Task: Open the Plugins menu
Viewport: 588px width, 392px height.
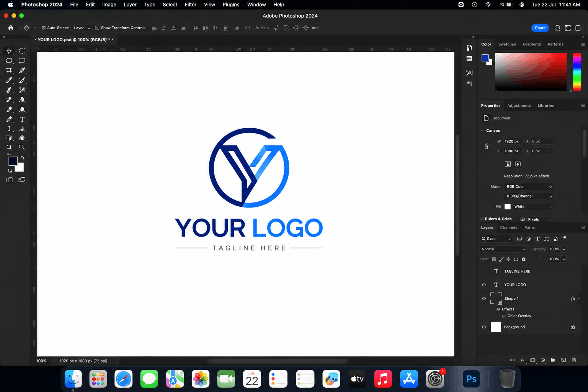Action: pyautogui.click(x=231, y=5)
